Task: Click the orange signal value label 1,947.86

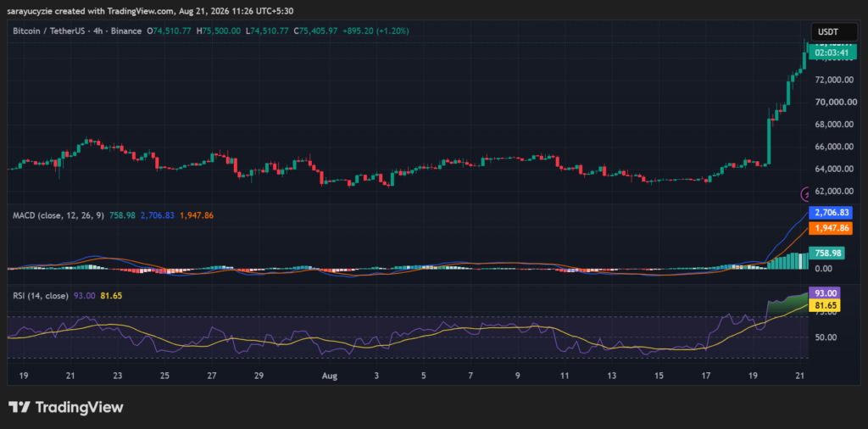Action: tap(831, 227)
